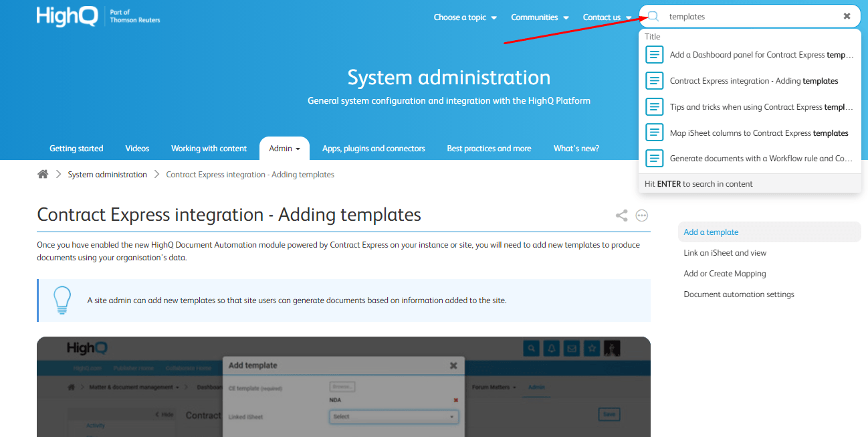Switch to the Getting started tab
This screenshot has height=437, width=868.
click(x=76, y=149)
